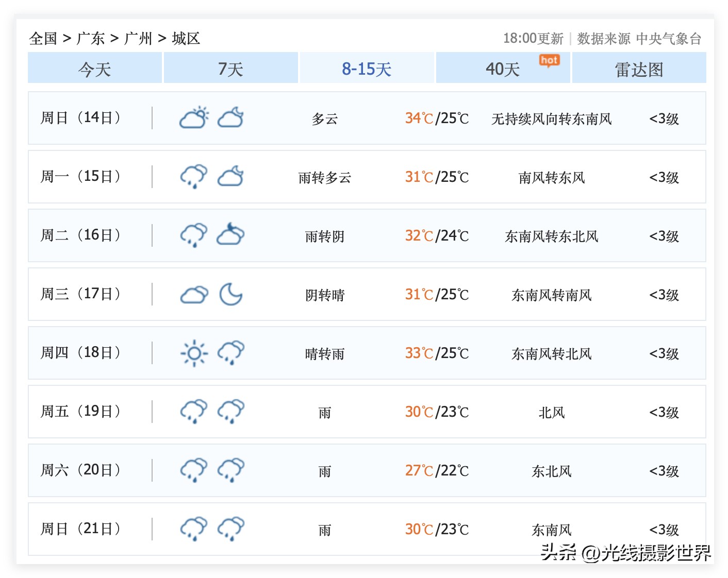
Task: Click the sunny icon for 18日
Action: click(x=194, y=353)
